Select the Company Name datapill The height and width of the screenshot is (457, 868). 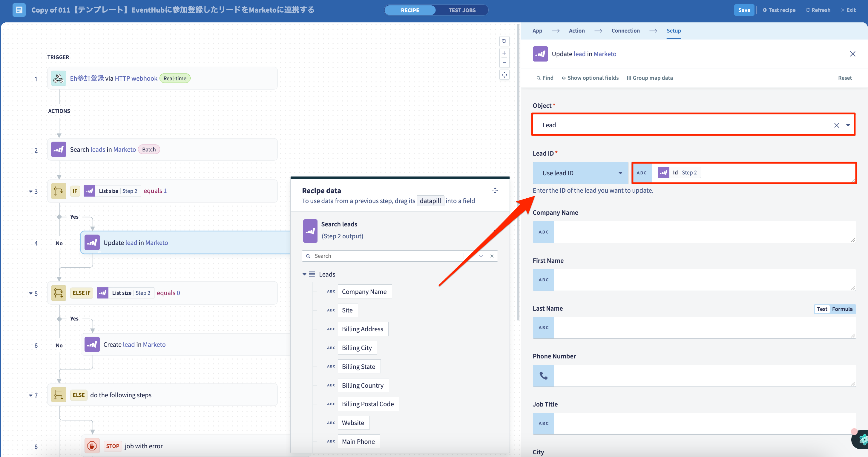(365, 292)
